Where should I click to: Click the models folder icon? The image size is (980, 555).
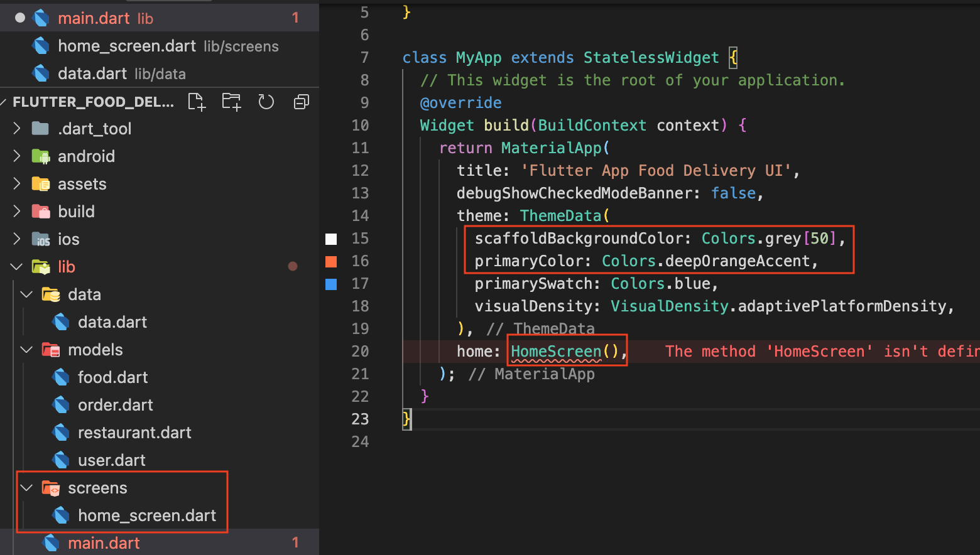point(51,350)
